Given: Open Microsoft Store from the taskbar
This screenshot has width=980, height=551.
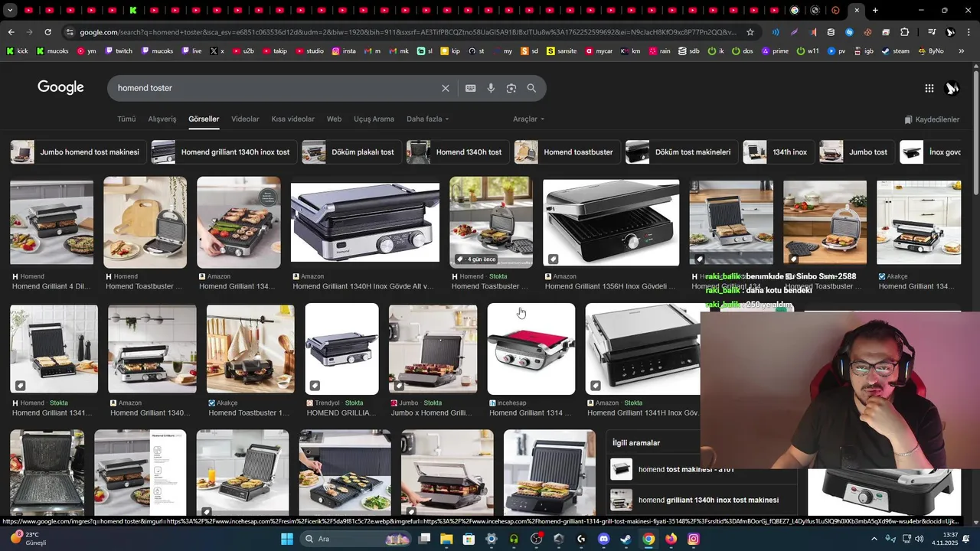Looking at the screenshot, I should (x=469, y=539).
